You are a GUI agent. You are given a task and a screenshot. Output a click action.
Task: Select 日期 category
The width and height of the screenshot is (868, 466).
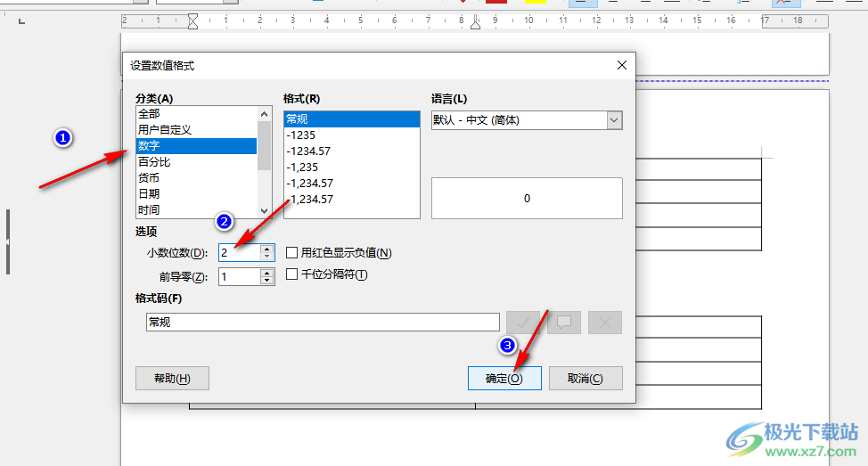pyautogui.click(x=197, y=193)
